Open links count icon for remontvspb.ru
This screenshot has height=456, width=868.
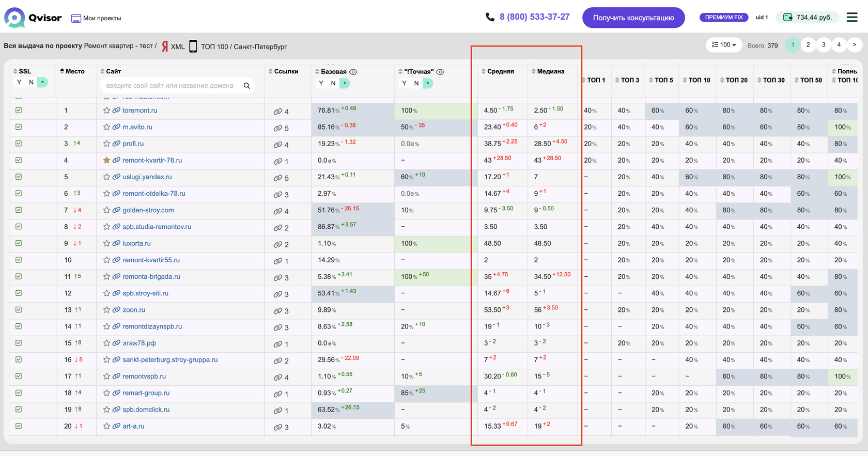pyautogui.click(x=278, y=378)
